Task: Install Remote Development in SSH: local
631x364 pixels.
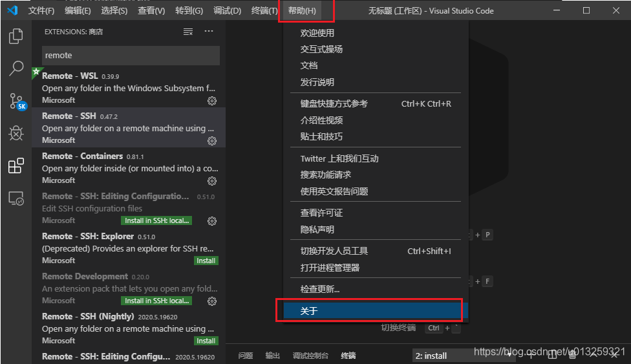Action: (x=156, y=301)
